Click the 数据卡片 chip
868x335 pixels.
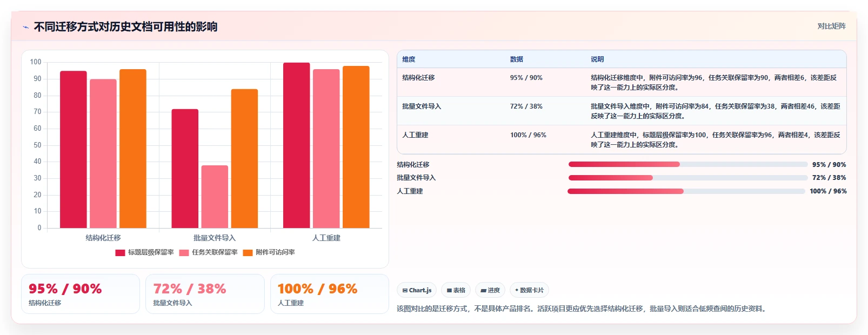(x=529, y=290)
